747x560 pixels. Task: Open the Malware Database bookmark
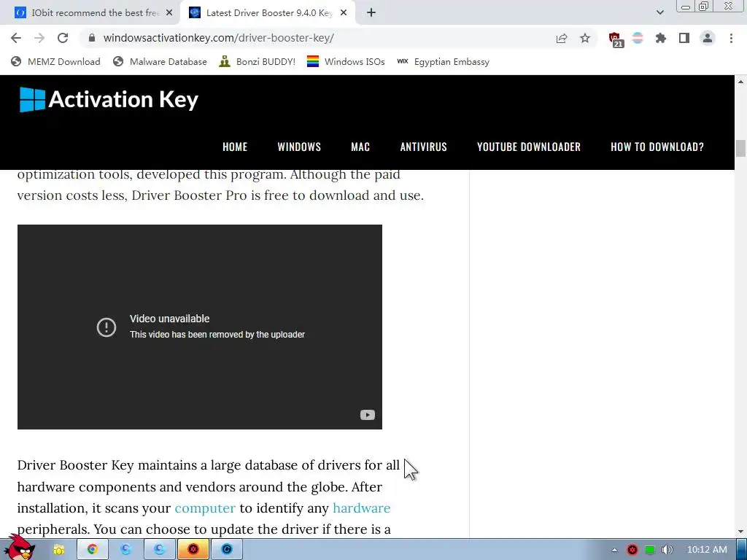coord(160,61)
